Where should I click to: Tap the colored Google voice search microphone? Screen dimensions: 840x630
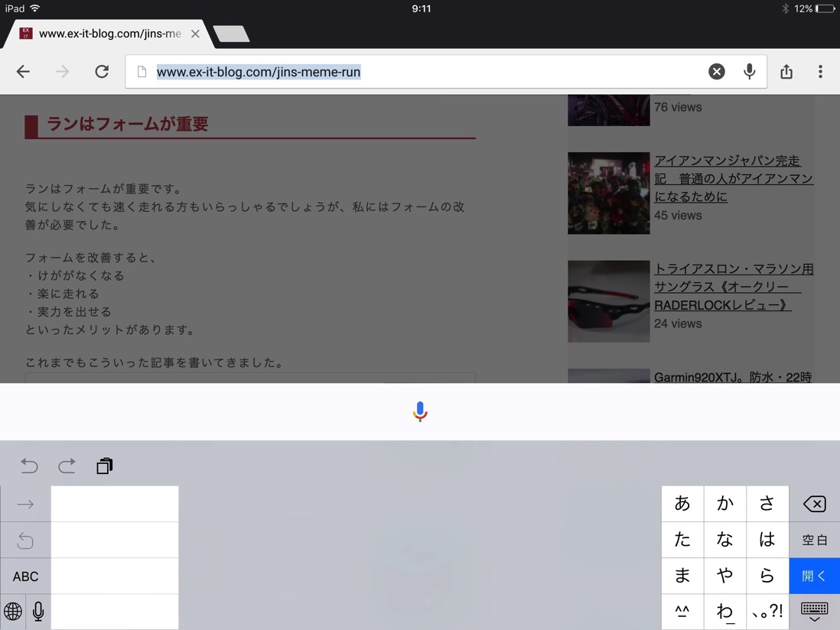420,411
